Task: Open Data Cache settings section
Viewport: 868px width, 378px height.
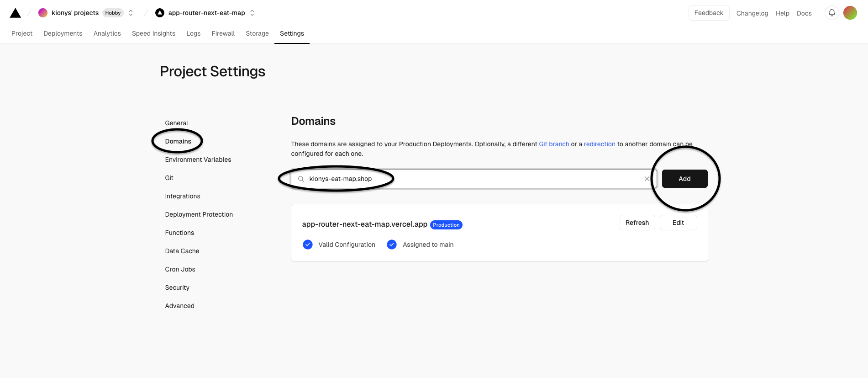Action: point(182,251)
